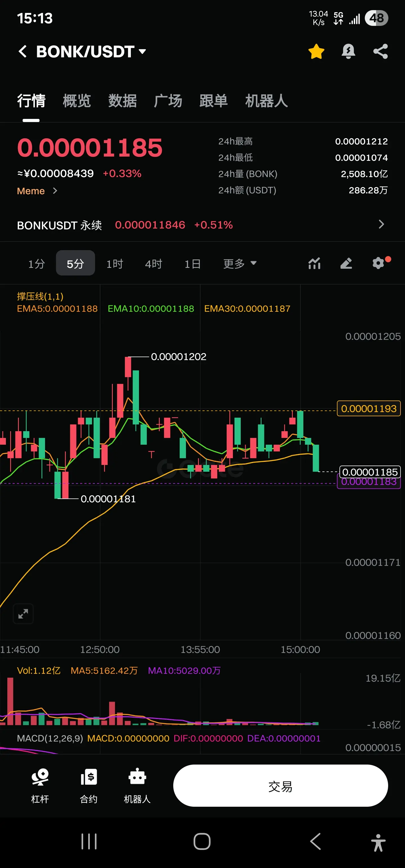Image resolution: width=405 pixels, height=868 pixels.
Task: Open the chart drawing tool
Action: pyautogui.click(x=346, y=263)
